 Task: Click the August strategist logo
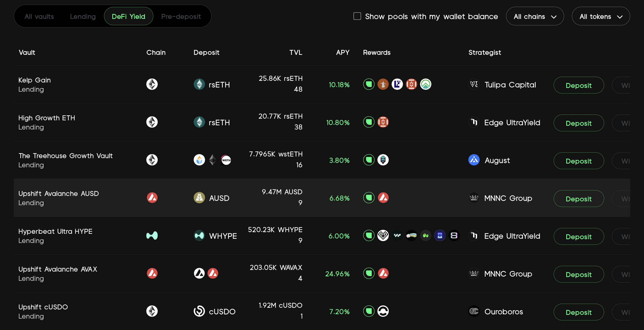(x=474, y=160)
